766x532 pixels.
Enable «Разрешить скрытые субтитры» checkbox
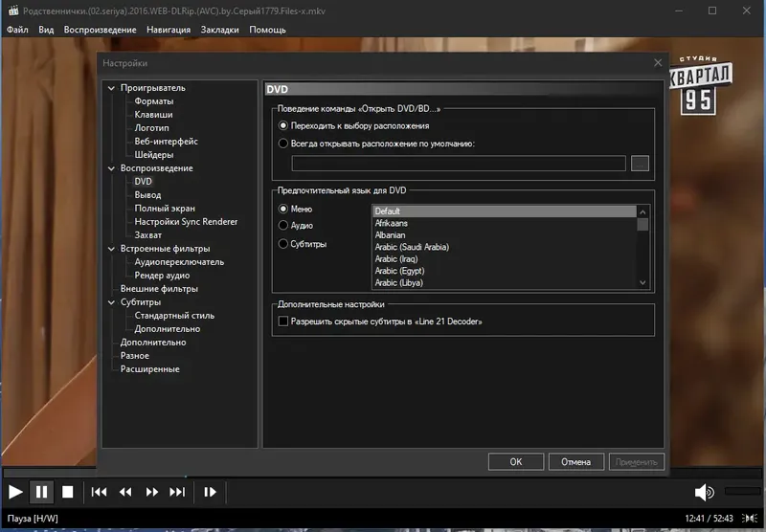pyautogui.click(x=283, y=321)
